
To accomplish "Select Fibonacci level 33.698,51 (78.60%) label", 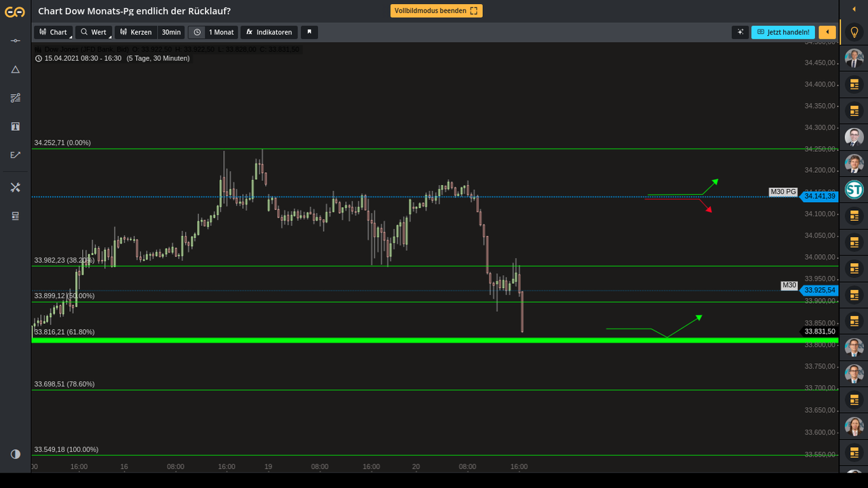I will coord(64,384).
